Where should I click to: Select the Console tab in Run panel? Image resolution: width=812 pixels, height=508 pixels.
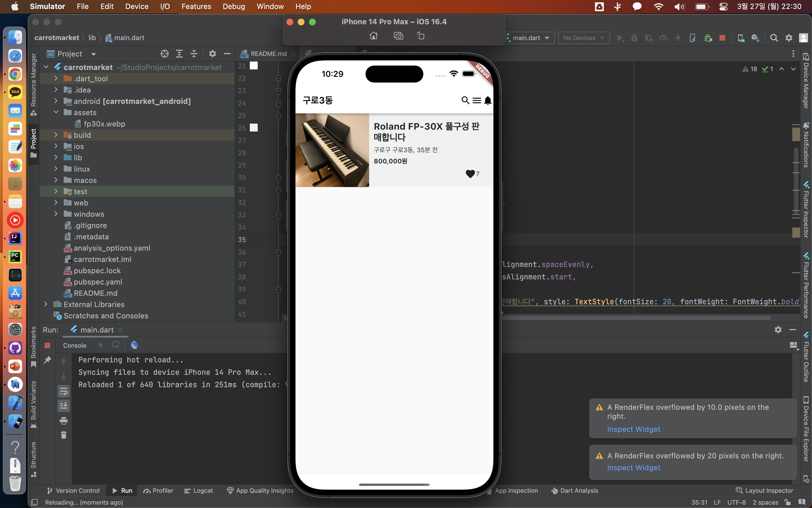74,345
